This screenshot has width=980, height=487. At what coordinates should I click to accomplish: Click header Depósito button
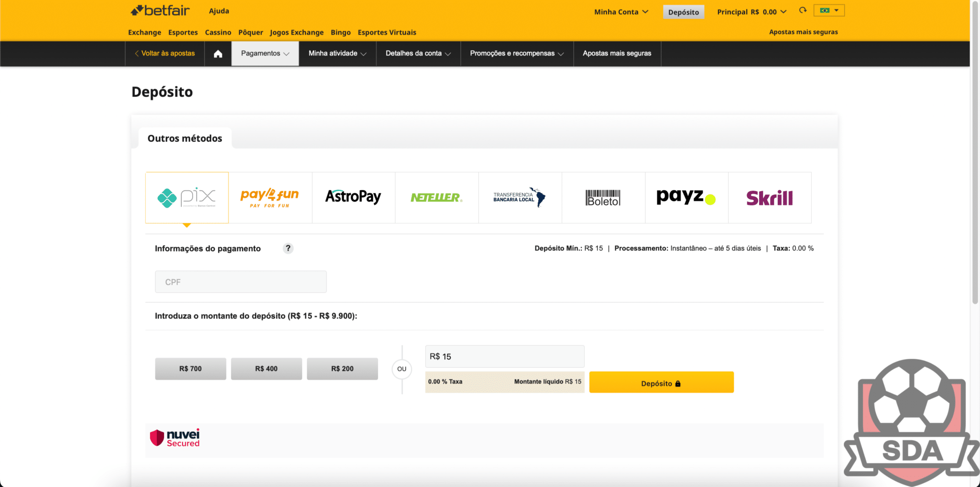(683, 12)
